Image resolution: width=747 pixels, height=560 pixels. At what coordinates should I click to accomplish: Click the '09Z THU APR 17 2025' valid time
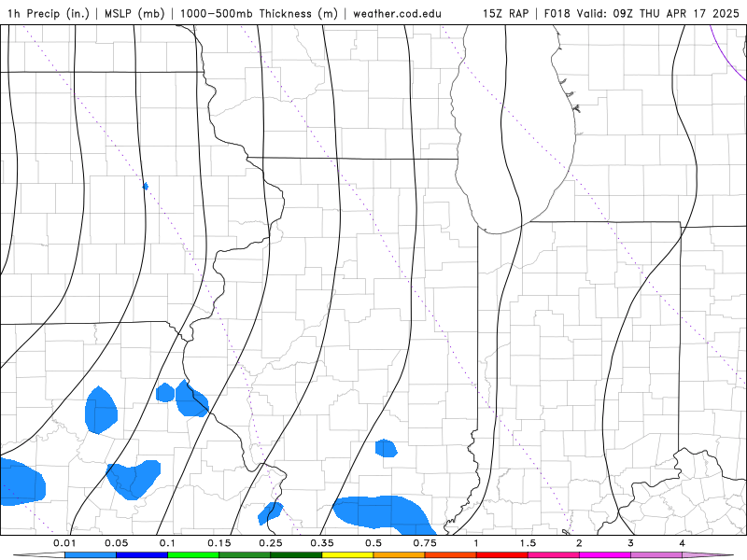[x=676, y=13]
